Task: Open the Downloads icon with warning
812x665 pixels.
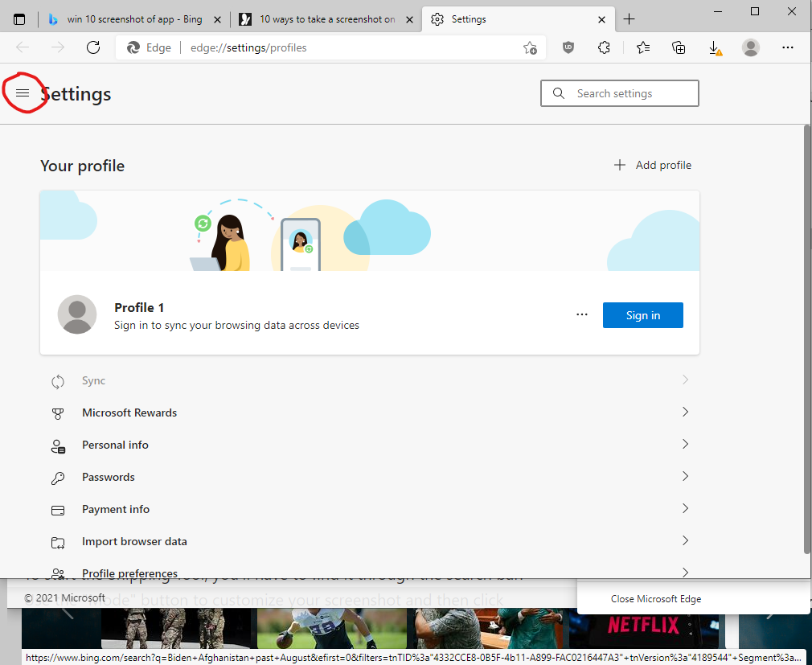Action: pos(715,48)
